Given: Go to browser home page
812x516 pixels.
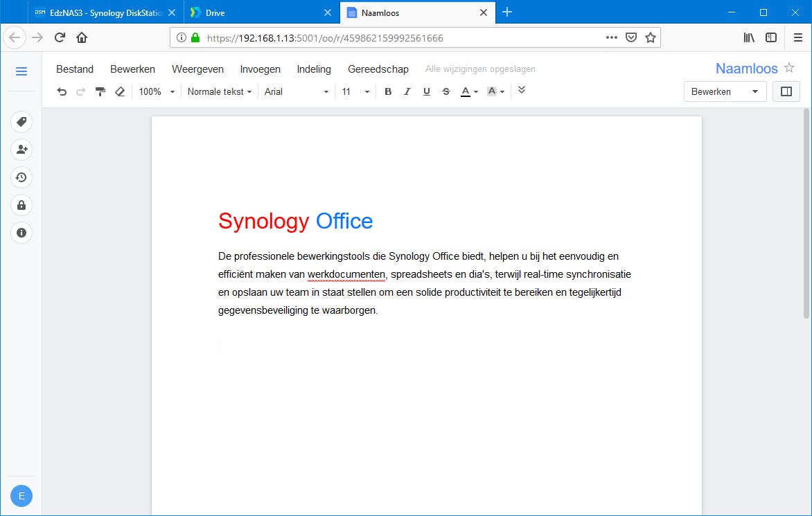Looking at the screenshot, I should 81,37.
